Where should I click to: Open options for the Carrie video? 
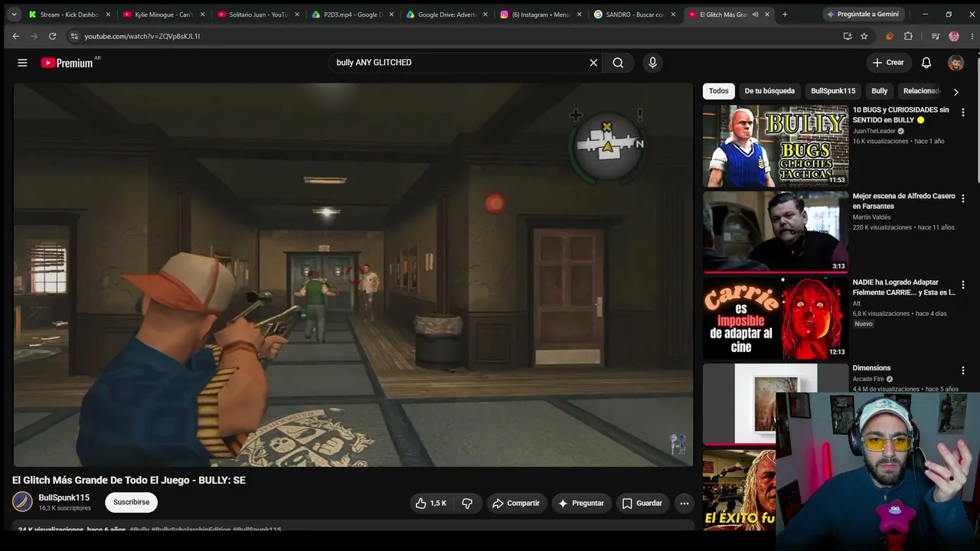tap(963, 285)
